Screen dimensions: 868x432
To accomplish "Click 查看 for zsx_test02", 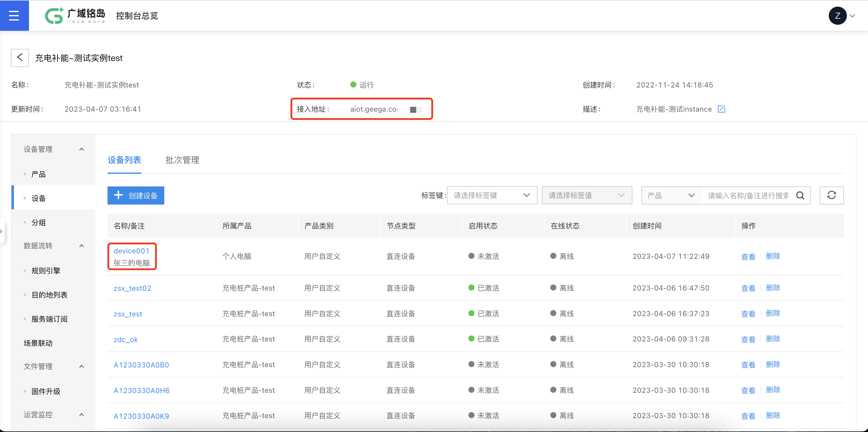I will [748, 288].
